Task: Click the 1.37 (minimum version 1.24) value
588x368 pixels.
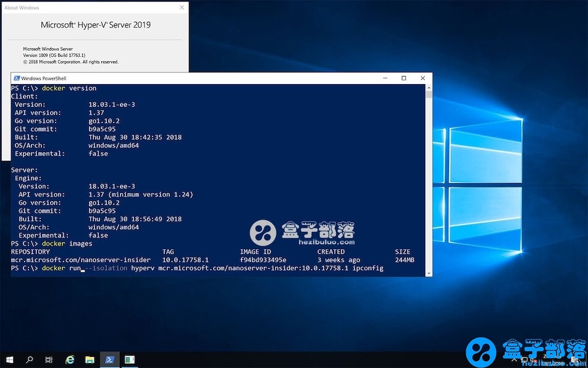Action: click(x=141, y=194)
